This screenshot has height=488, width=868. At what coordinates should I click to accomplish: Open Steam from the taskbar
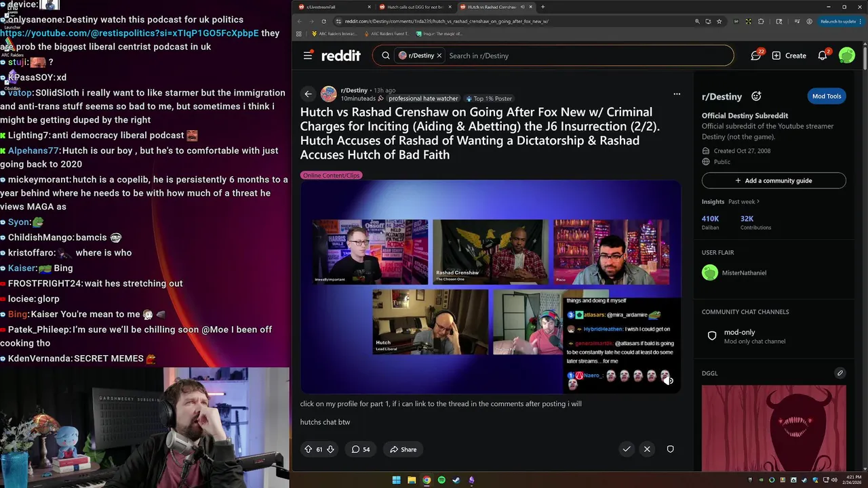click(x=456, y=480)
